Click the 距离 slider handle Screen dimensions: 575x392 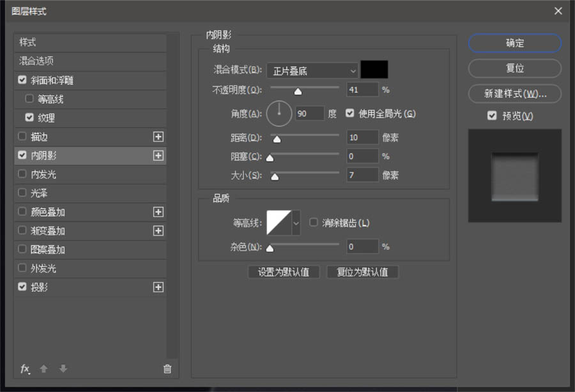click(277, 139)
